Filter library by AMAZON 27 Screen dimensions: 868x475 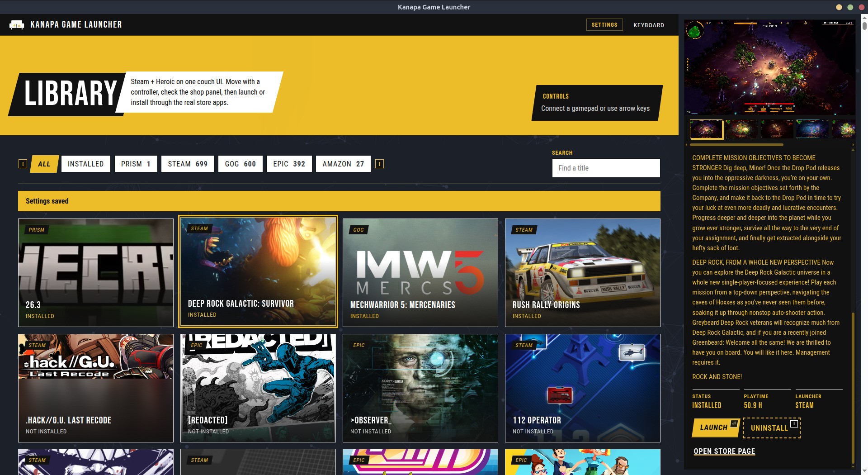click(343, 164)
